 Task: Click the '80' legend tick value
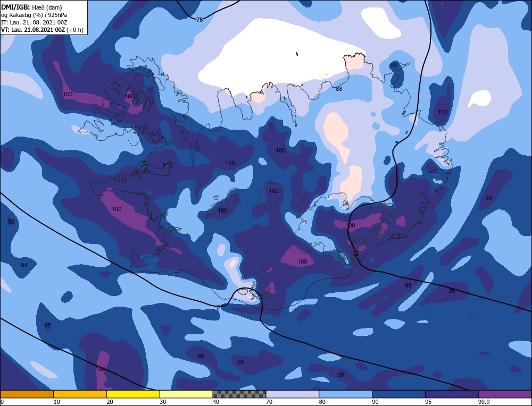pos(322,402)
